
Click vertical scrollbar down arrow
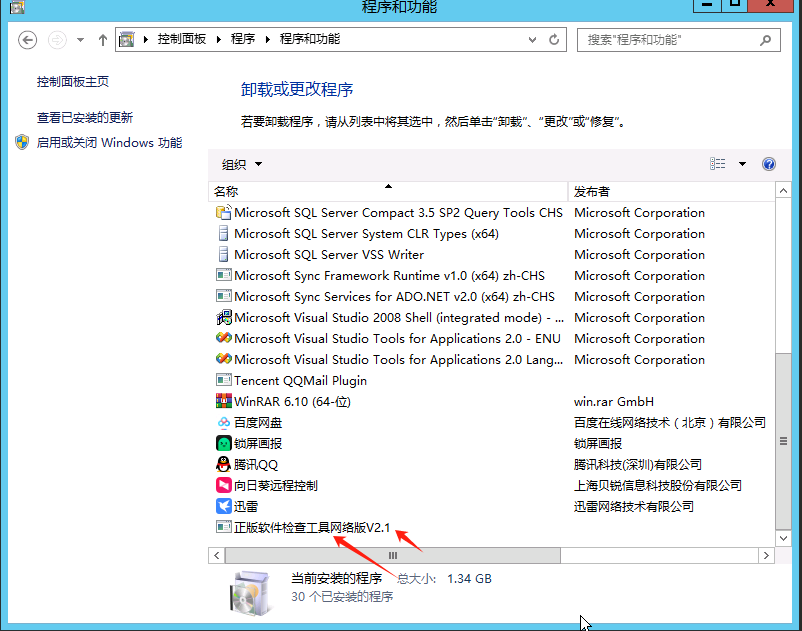coord(783,538)
